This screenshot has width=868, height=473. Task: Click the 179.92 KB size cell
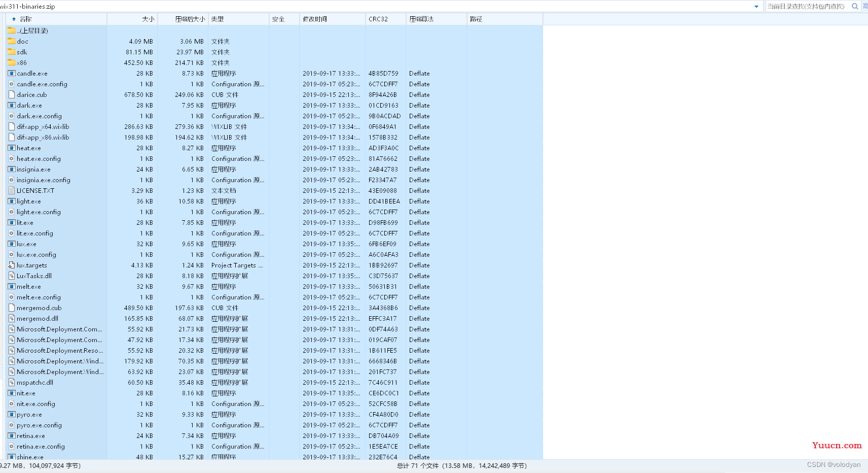[x=138, y=361]
